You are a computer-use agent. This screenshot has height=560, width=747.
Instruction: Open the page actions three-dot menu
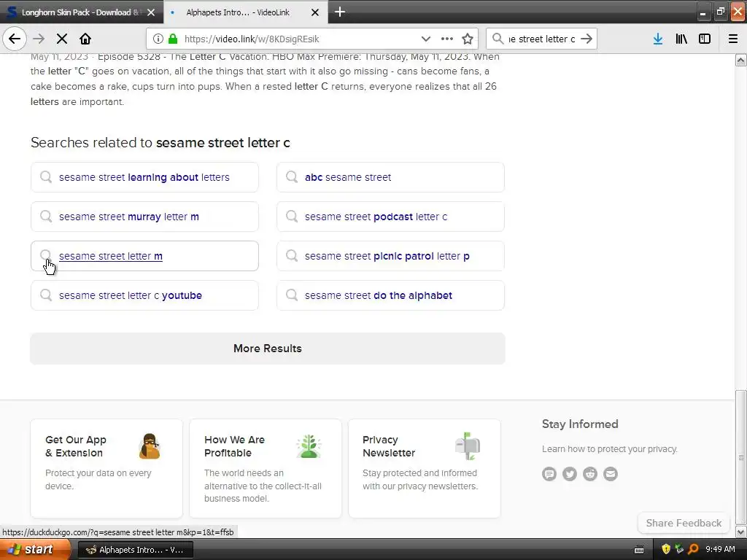(447, 39)
